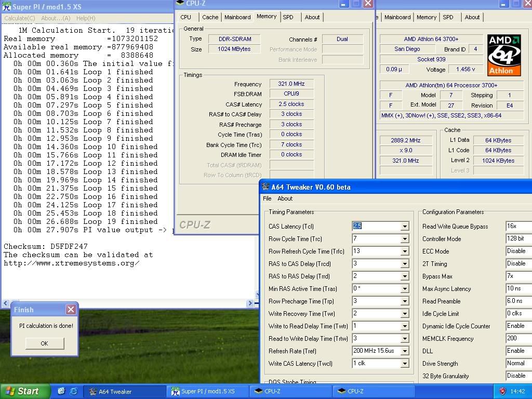
Task: Expand the Read to Write Delay (Trtw) dropdown
Action: tap(405, 339)
